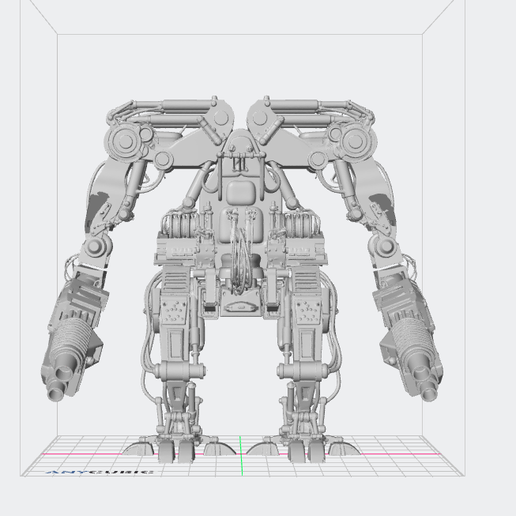The width and height of the screenshot is (516, 516).
Task: Click the pink axis line left of feet
Action: click(82, 454)
